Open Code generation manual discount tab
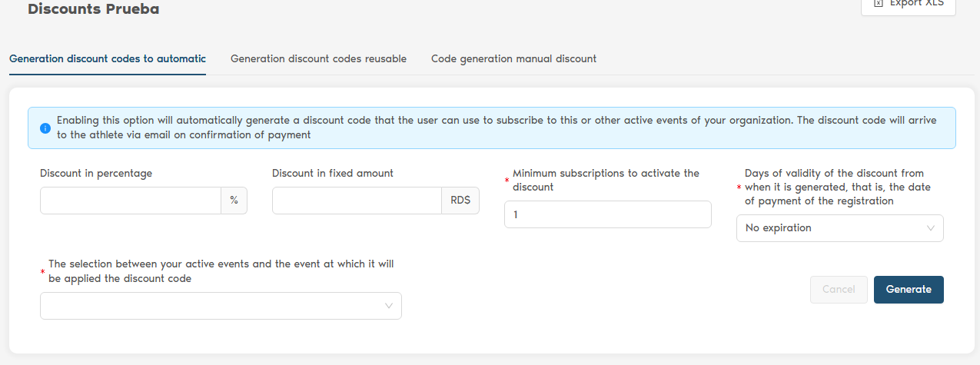The height and width of the screenshot is (365, 980). (x=513, y=58)
